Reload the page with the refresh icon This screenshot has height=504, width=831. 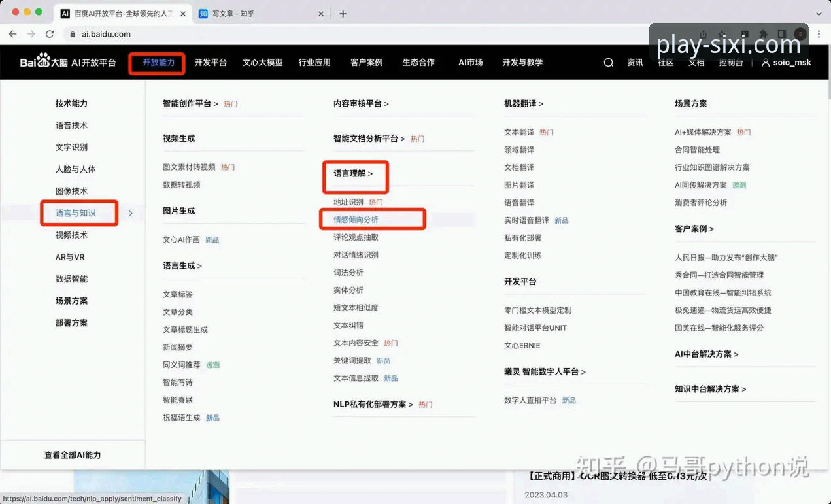[x=50, y=34]
